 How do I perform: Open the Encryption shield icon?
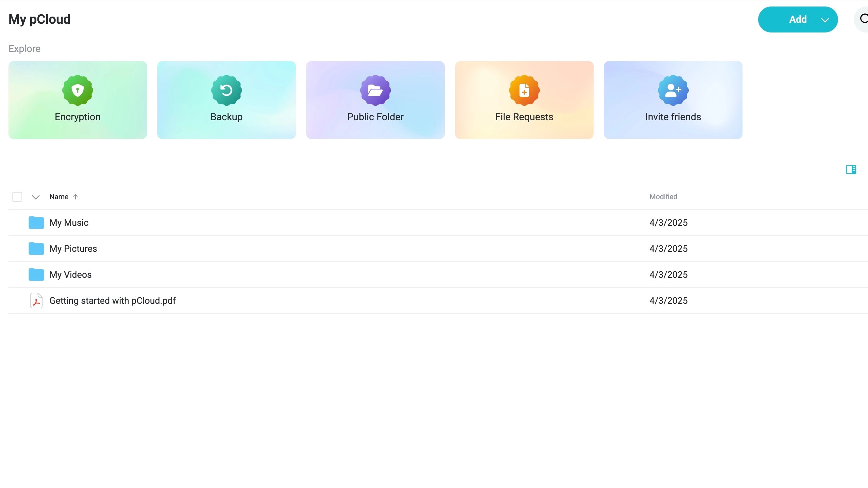point(77,90)
